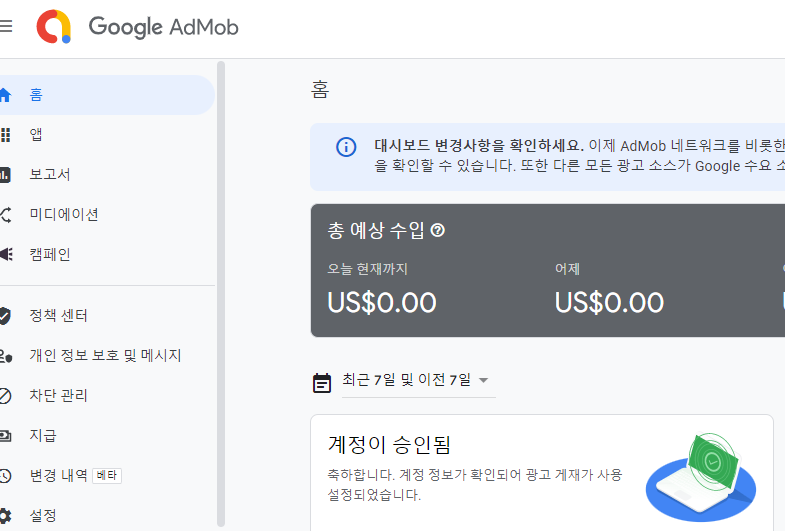Click the reports bar chart icon
The width and height of the screenshot is (785, 531).
(x=6, y=175)
